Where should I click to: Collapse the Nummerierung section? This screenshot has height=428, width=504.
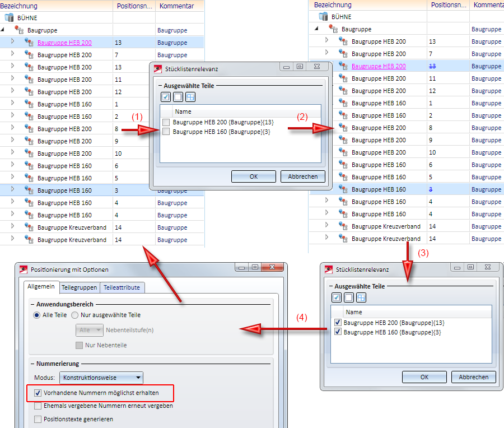pos(32,364)
